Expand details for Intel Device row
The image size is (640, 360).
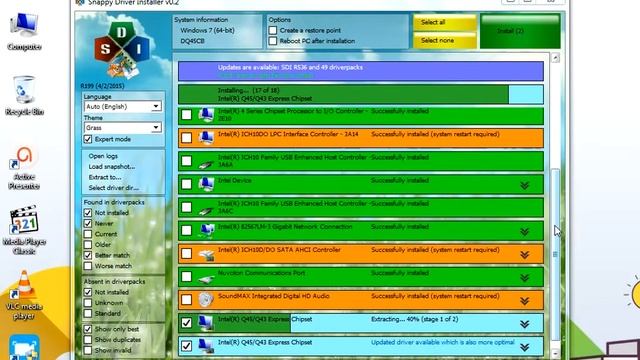pyautogui.click(x=524, y=186)
